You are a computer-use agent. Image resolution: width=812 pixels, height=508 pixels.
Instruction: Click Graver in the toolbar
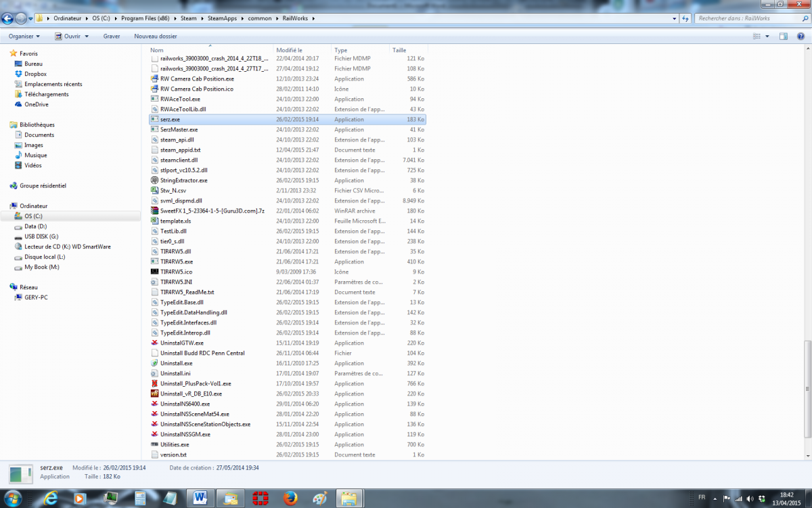[112, 36]
